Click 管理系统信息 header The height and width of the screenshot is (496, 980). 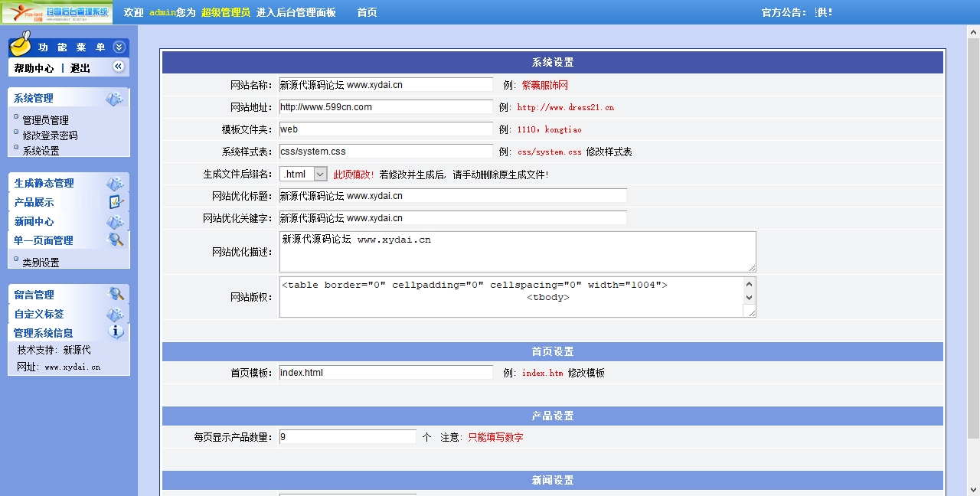click(x=43, y=334)
